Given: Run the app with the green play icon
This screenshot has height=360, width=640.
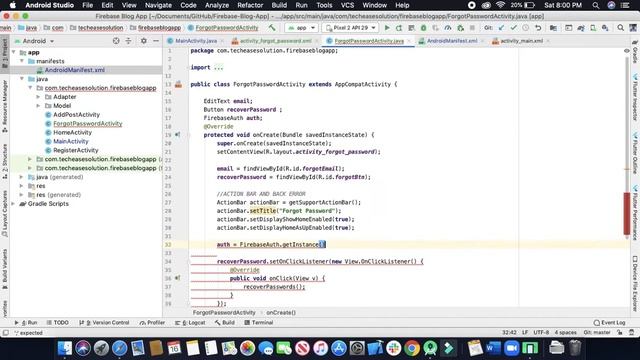Looking at the screenshot, I should [387, 28].
